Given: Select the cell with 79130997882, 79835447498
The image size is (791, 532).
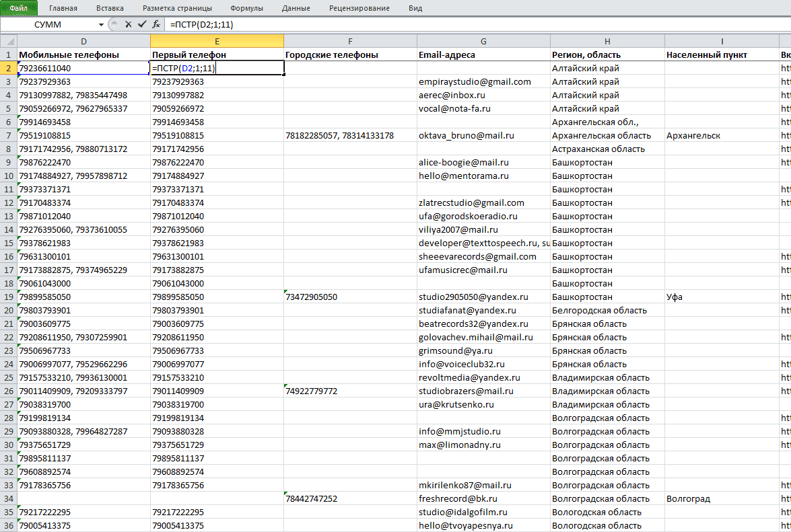Looking at the screenshot, I should point(83,96).
